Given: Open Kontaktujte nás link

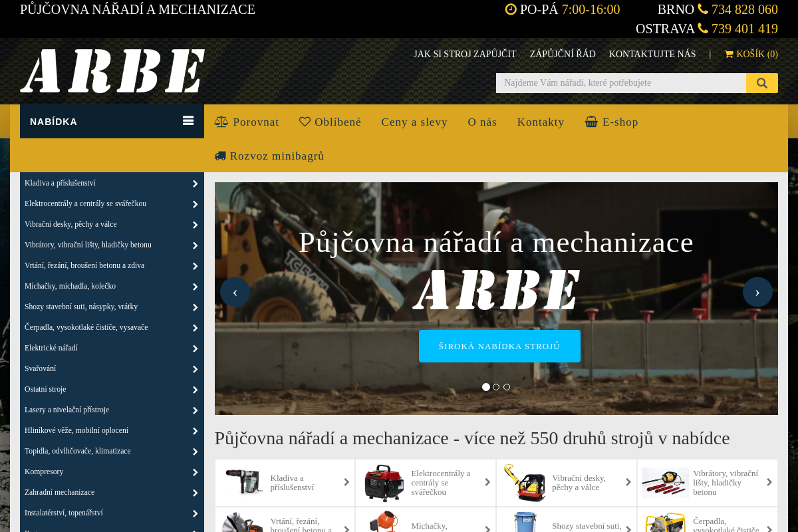Looking at the screenshot, I should pyautogui.click(x=652, y=54).
